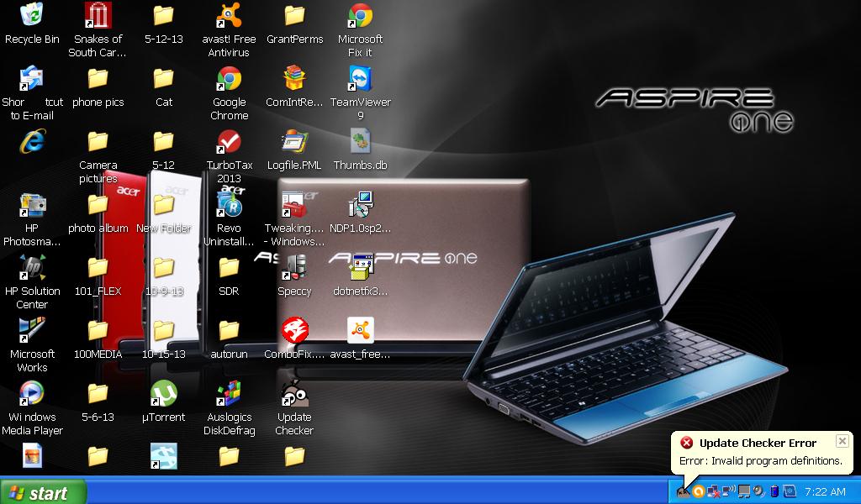Open the autorun folder
This screenshot has height=504, width=861.
coord(229,331)
